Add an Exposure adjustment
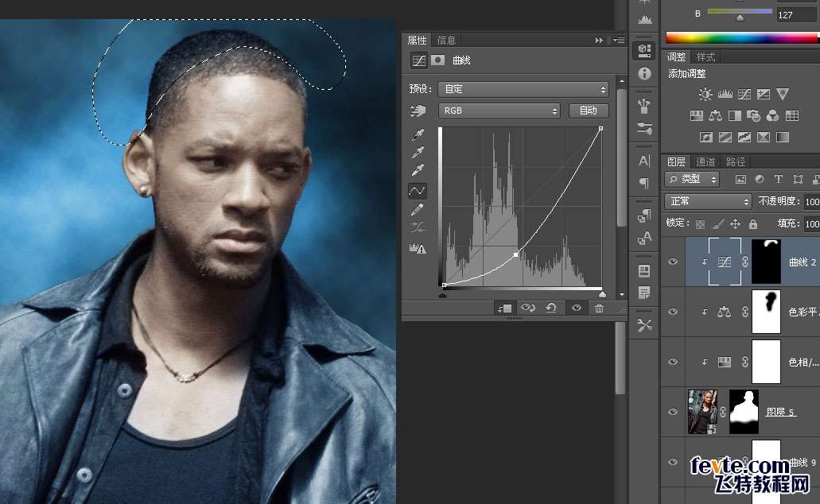Viewport: 820px width, 504px height. coord(763,94)
